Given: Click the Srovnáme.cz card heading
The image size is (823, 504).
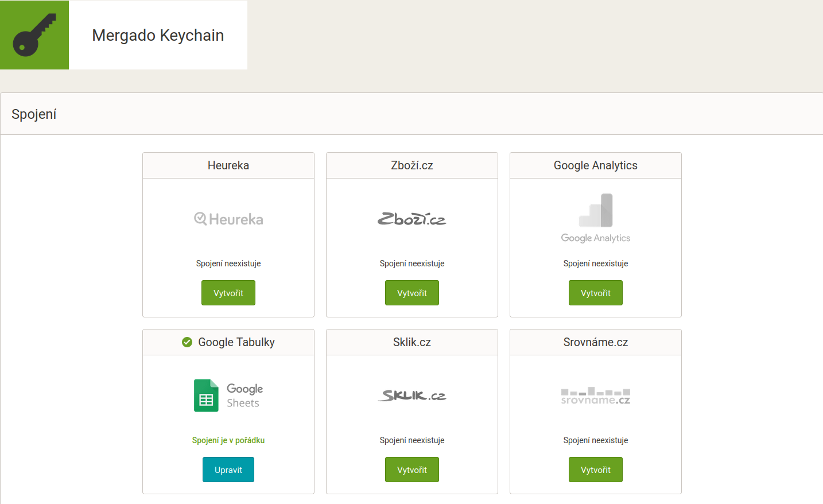Looking at the screenshot, I should coord(596,342).
